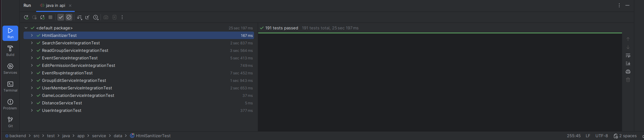Click the test history clock icon
Screen dimensions: 644x140
click(x=96, y=17)
